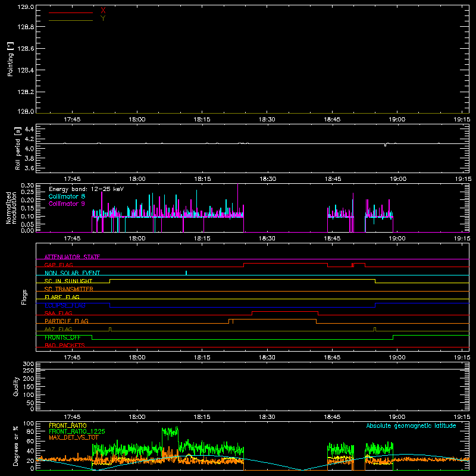Click the 'Absolute geomagnetic latitude' label
This screenshot has height=476, width=476.
pos(411,425)
